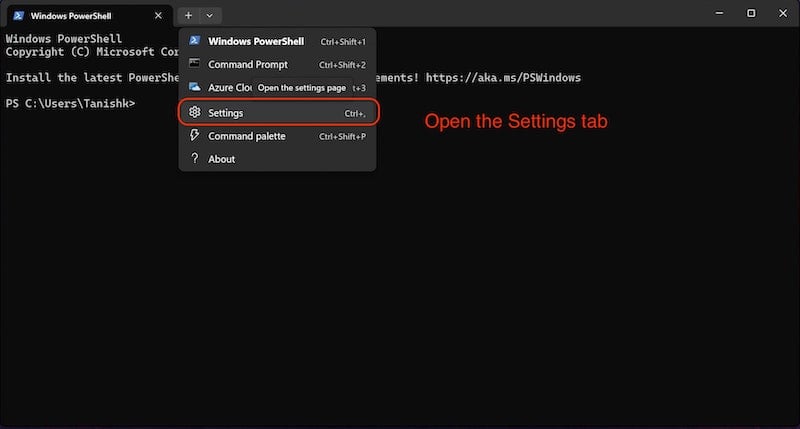Click the Command Prompt icon
Screen dimensions: 800x429
point(194,63)
